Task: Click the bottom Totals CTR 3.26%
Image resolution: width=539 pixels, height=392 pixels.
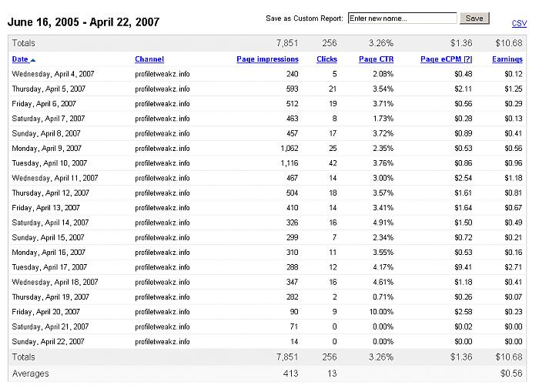Action: [x=381, y=357]
